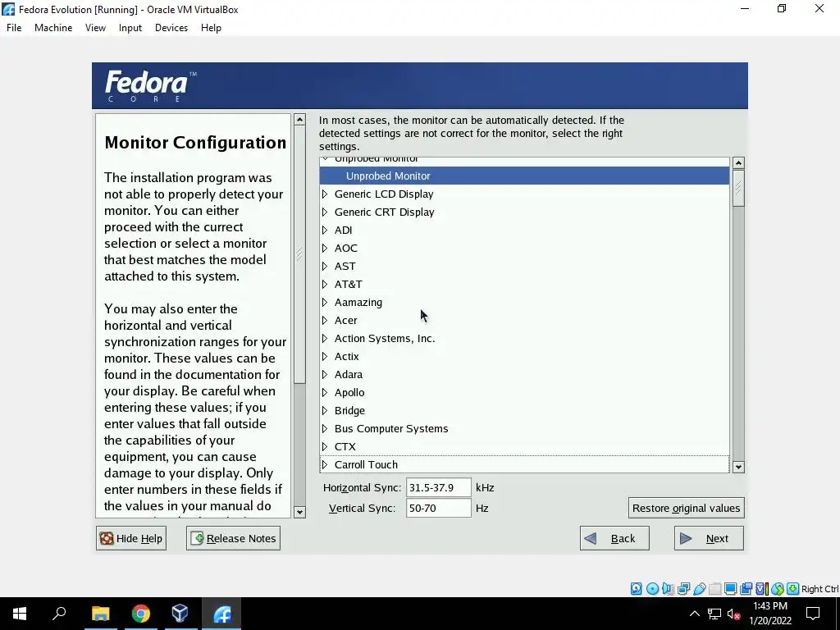840x630 pixels.
Task: Click the display status icon
Action: 730,589
